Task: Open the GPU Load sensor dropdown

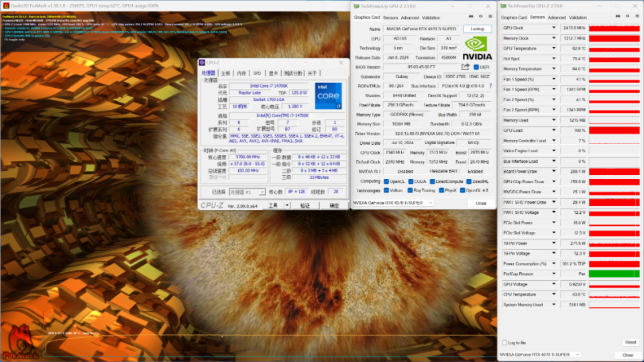Action: [553, 131]
